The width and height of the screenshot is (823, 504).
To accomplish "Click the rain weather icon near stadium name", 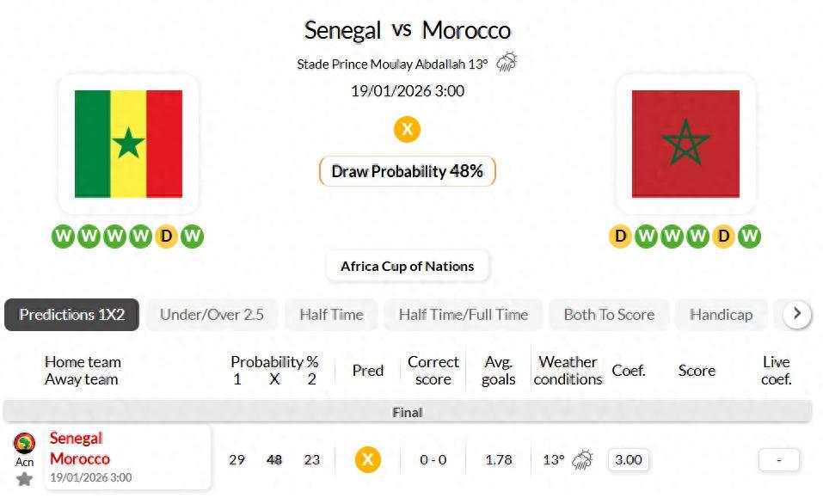I will 507,62.
